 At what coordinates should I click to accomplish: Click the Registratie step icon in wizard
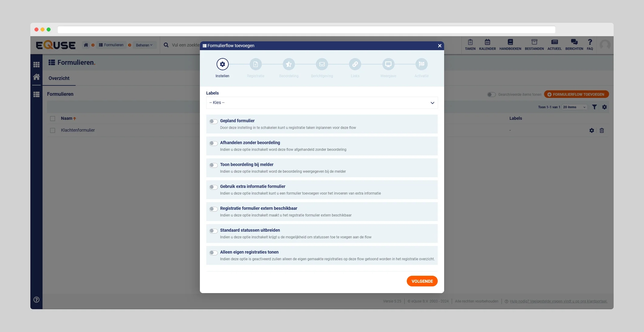(255, 64)
